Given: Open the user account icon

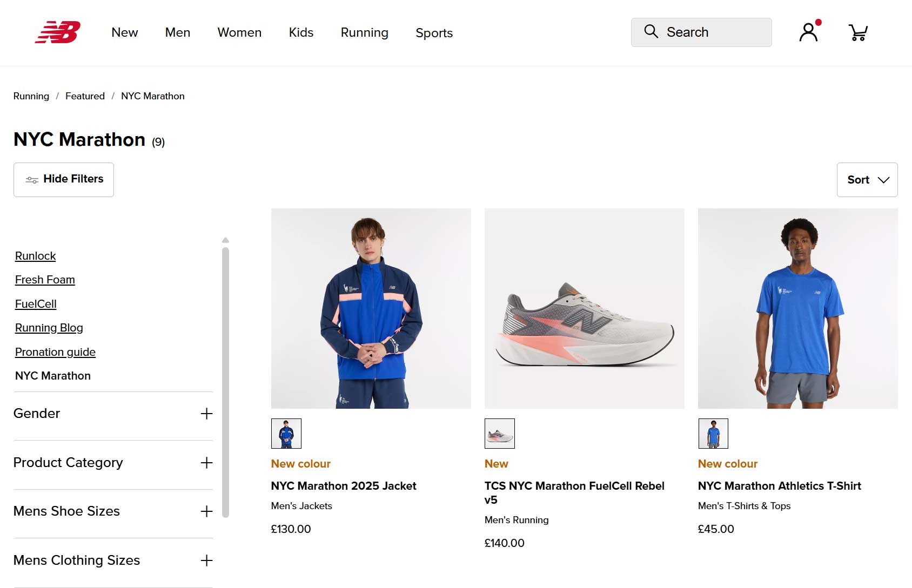Looking at the screenshot, I should point(809,32).
